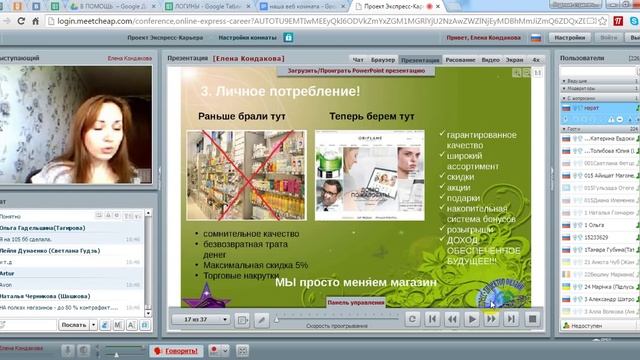Click the browser address bar
The height and width of the screenshot is (360, 640).
point(322,21)
